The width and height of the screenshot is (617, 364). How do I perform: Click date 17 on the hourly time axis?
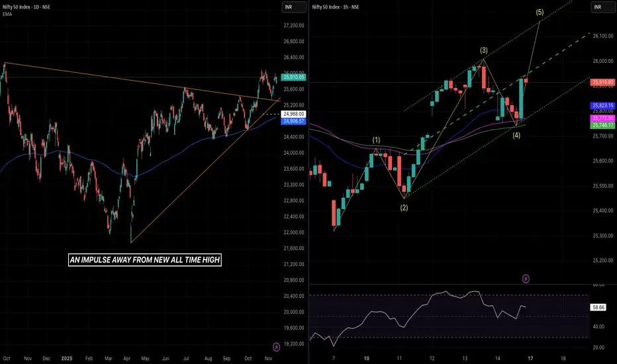(530, 359)
